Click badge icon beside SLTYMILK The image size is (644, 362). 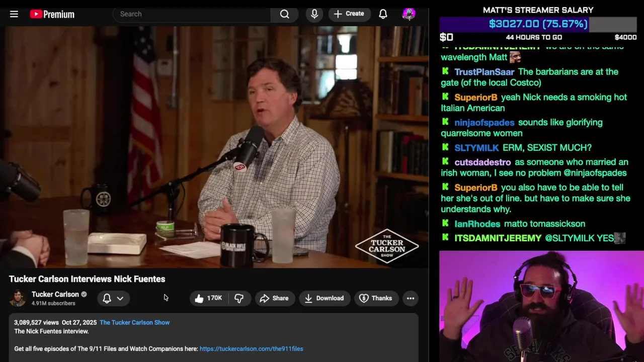point(445,147)
